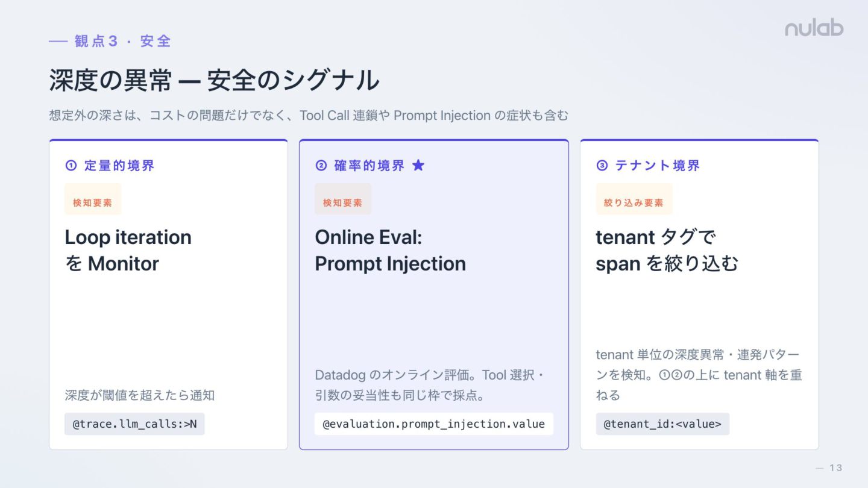Click the @tenant_id:<value> code chip
The height and width of the screenshot is (488, 868).
point(662,424)
